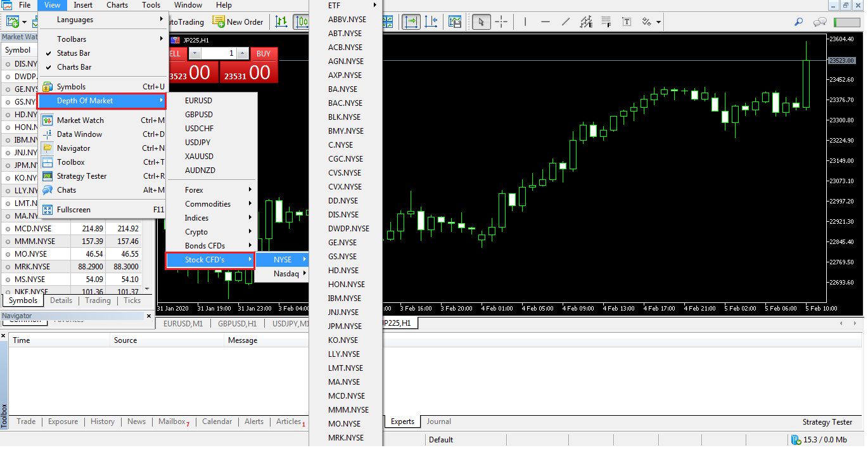Image resolution: width=868 pixels, height=450 pixels.
Task: Expand the ETF submenu
Action: click(x=345, y=5)
